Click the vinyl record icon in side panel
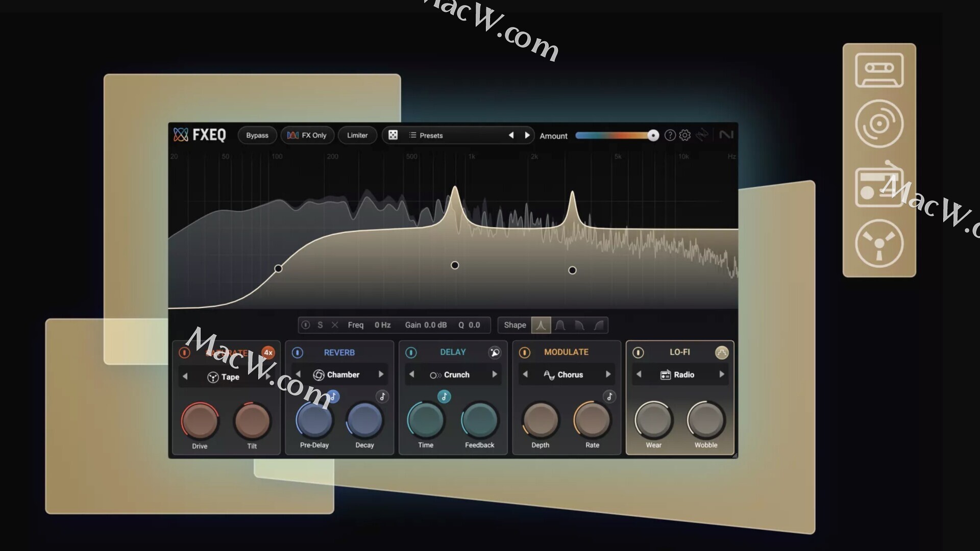This screenshot has height=551, width=980. click(879, 123)
